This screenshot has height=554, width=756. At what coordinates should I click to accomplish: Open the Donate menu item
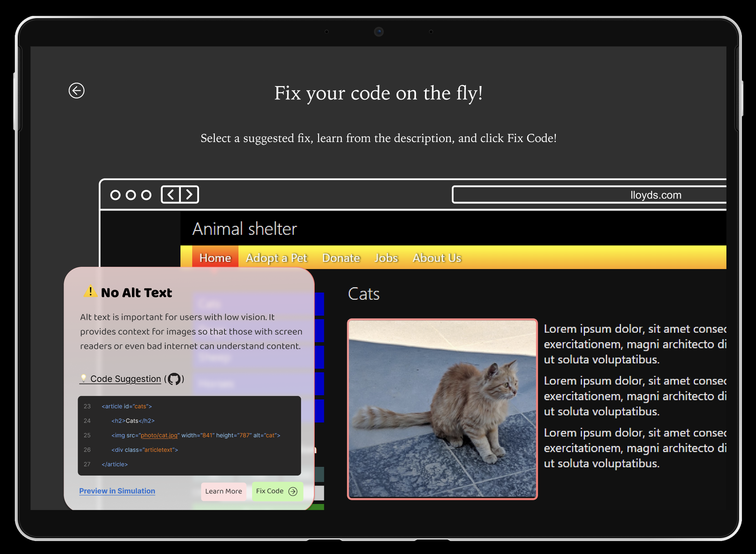341,258
